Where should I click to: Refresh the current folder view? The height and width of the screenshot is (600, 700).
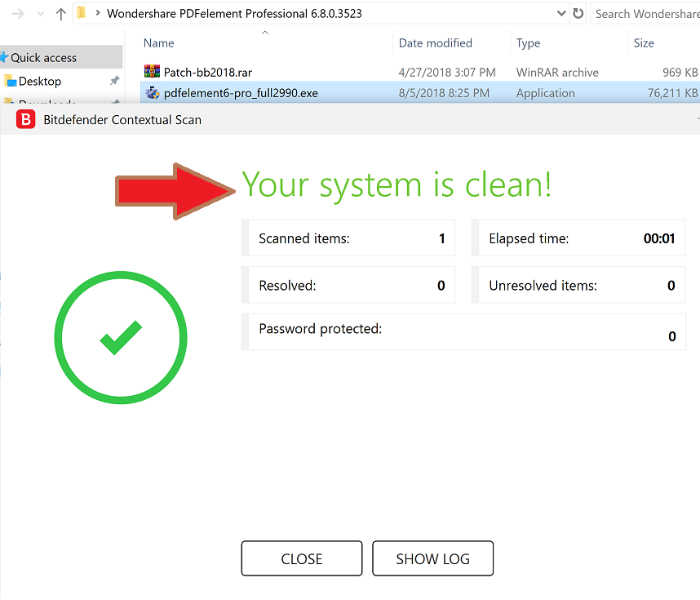pyautogui.click(x=578, y=14)
